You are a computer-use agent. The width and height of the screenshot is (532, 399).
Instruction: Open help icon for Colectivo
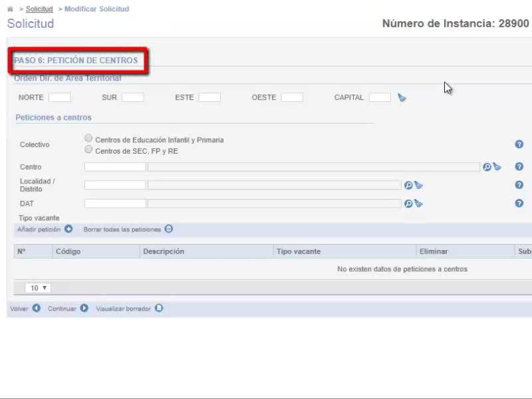coord(519,144)
